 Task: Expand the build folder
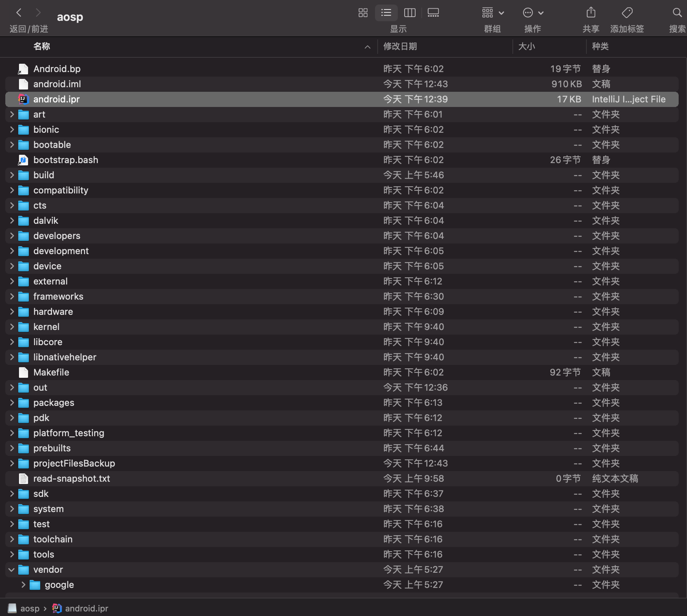click(x=12, y=175)
